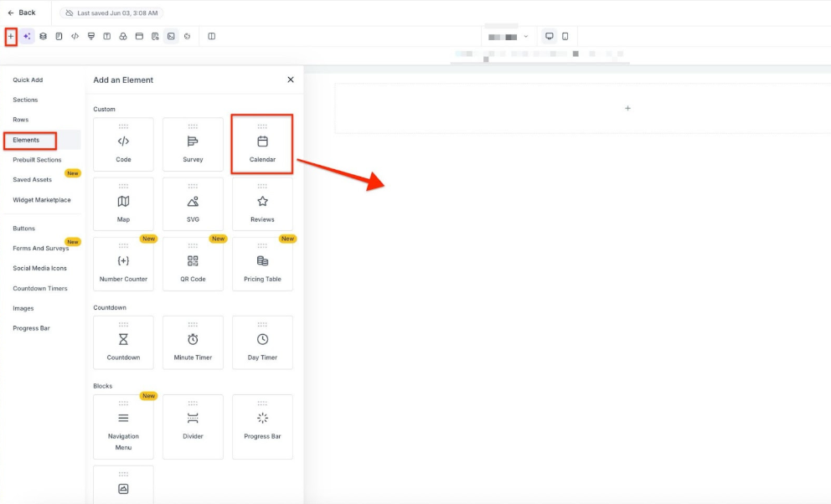Pick the Pricing Table element
Screen dimensions: 831x504
tap(262, 265)
